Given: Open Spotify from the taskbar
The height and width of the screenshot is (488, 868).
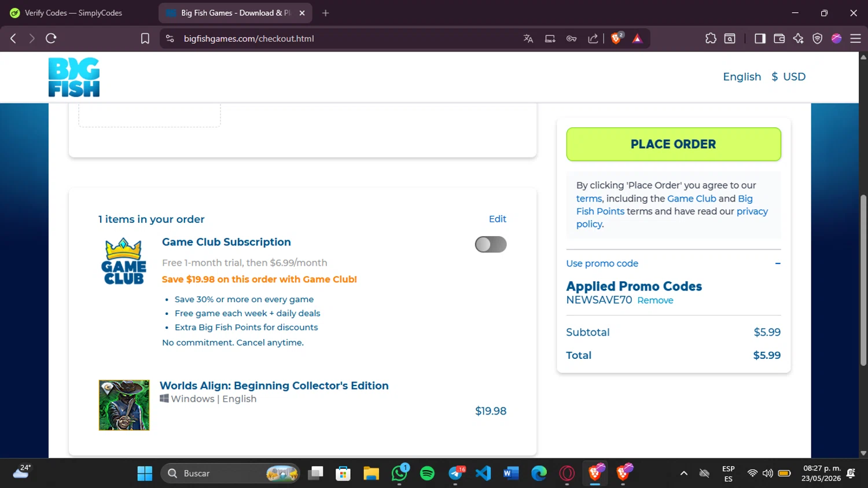Looking at the screenshot, I should click(427, 474).
